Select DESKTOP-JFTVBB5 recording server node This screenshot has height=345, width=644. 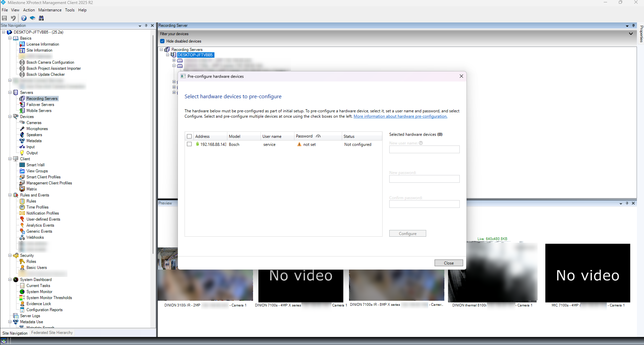(x=195, y=55)
